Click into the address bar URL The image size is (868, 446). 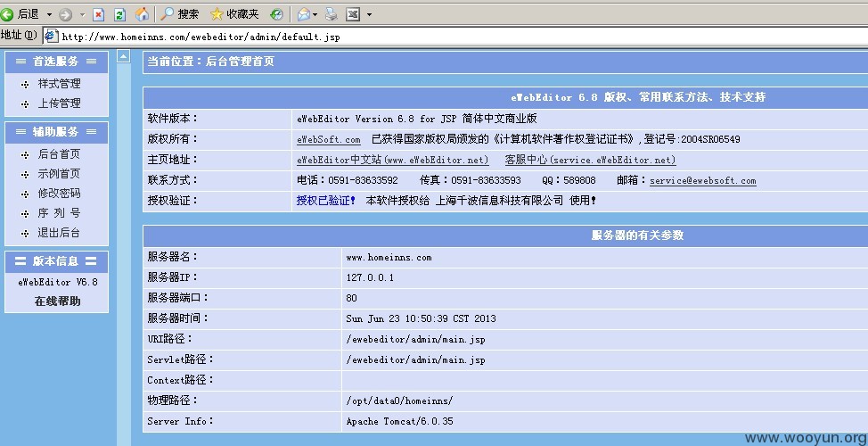click(x=201, y=37)
